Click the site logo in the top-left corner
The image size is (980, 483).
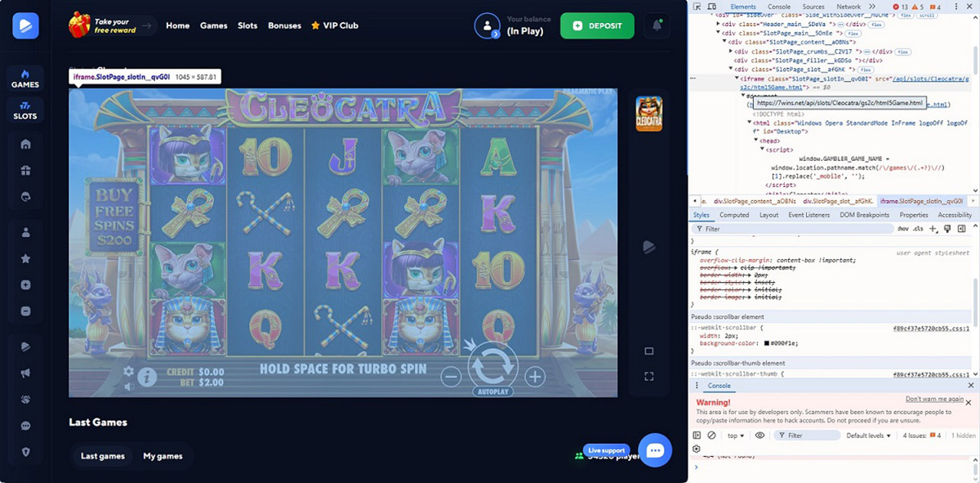pyautogui.click(x=25, y=25)
